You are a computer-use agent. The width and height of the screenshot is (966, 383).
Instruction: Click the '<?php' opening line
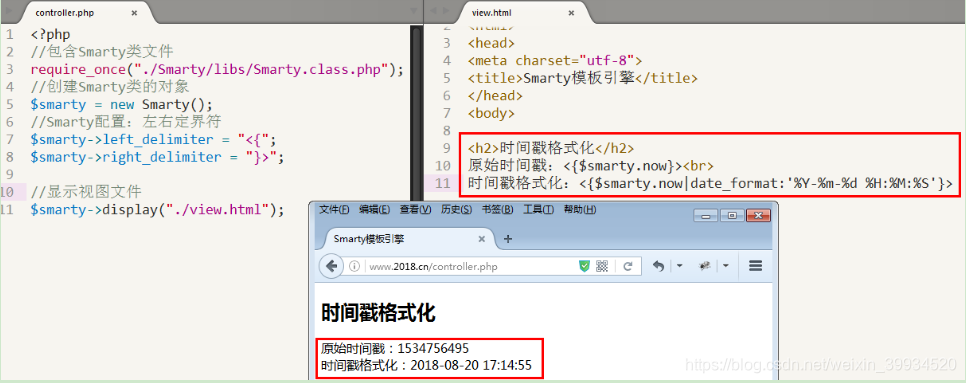click(50, 34)
